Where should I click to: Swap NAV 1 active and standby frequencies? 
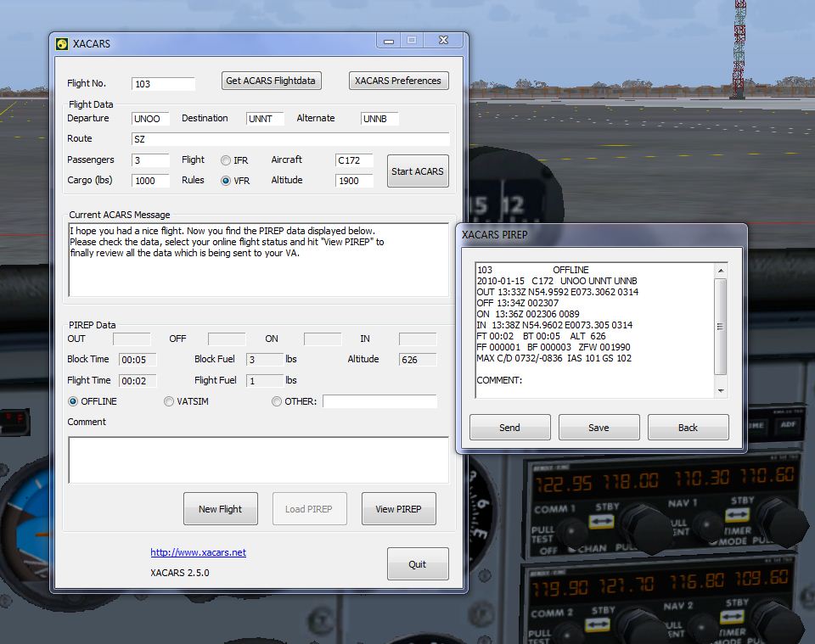737,515
